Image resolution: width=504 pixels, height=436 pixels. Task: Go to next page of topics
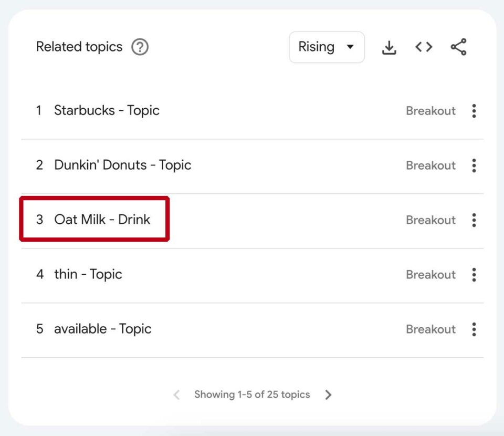[x=328, y=395]
